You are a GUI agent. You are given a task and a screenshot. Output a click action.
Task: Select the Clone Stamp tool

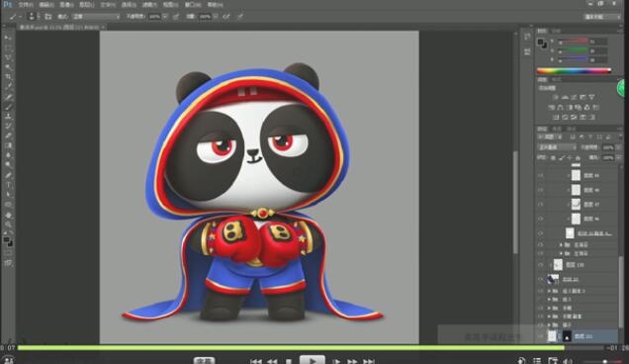(8, 117)
